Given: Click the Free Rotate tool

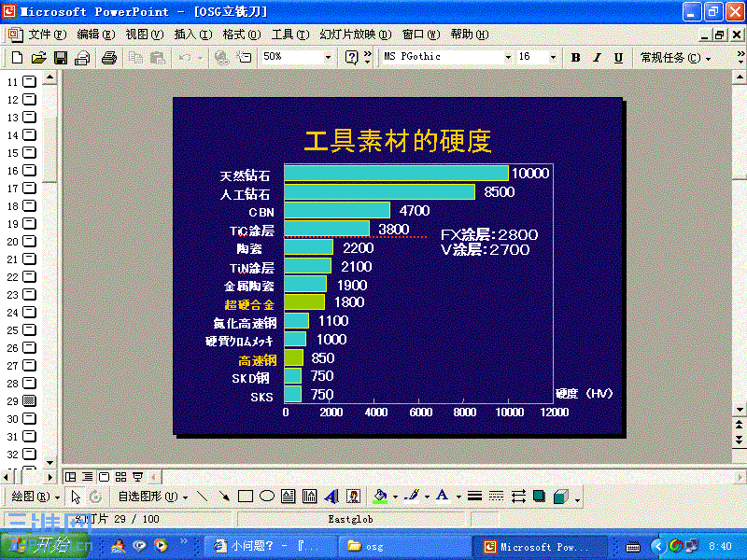Looking at the screenshot, I should (x=96, y=497).
